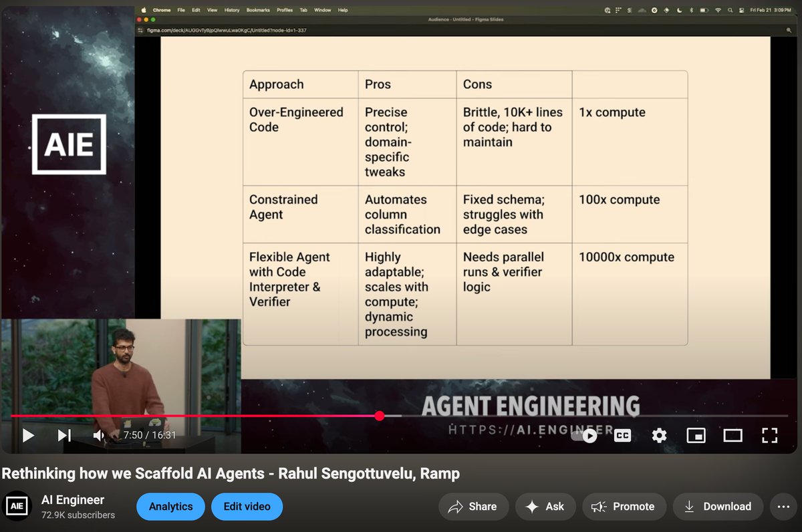Switch to theater mode

(732, 436)
